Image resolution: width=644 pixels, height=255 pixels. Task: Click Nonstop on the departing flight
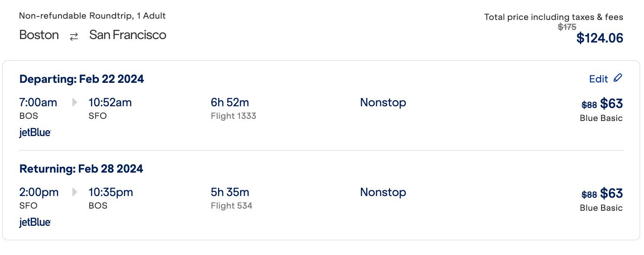click(x=383, y=102)
